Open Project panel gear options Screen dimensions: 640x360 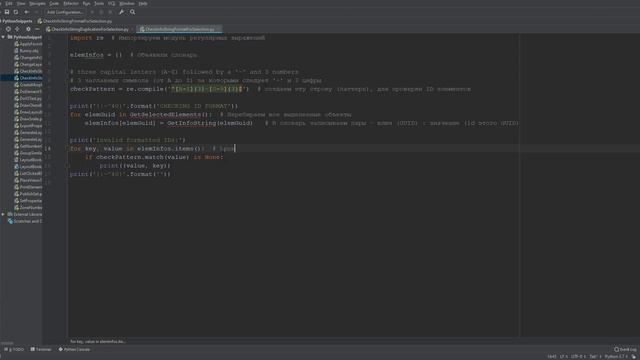click(x=28, y=29)
